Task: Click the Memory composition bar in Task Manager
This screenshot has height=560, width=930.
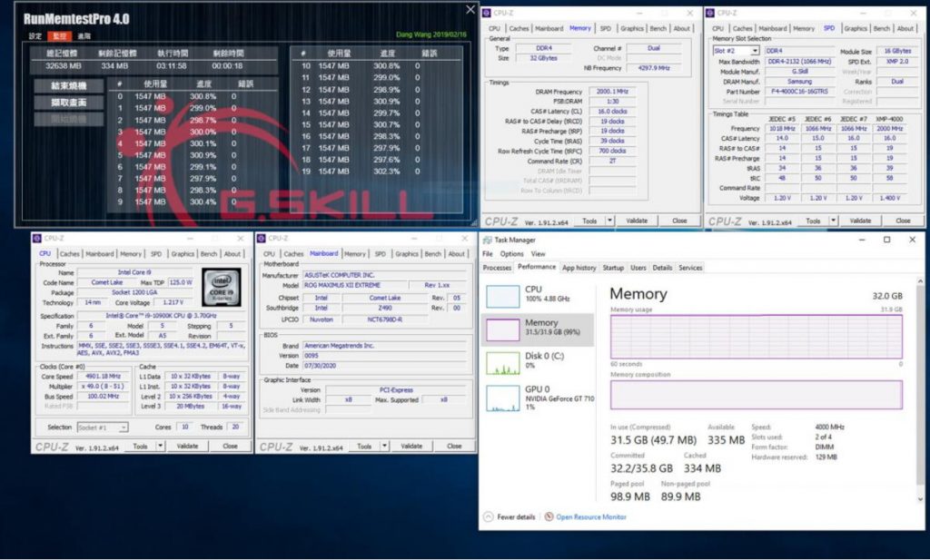Action: tap(757, 394)
